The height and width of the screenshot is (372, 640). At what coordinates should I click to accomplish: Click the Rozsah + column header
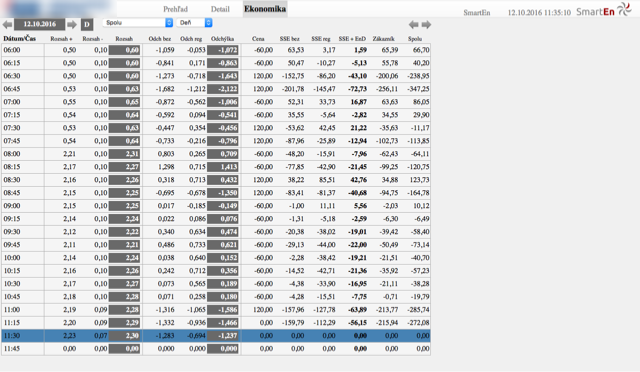coord(61,39)
